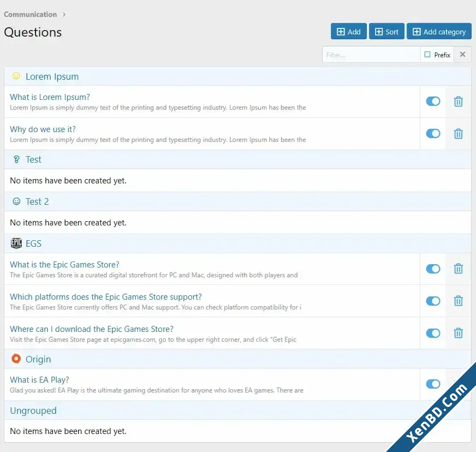Image resolution: width=476 pixels, height=452 pixels.
Task: Click the yellow smiley icon beside Lorem Ipsum
Action: (x=16, y=76)
